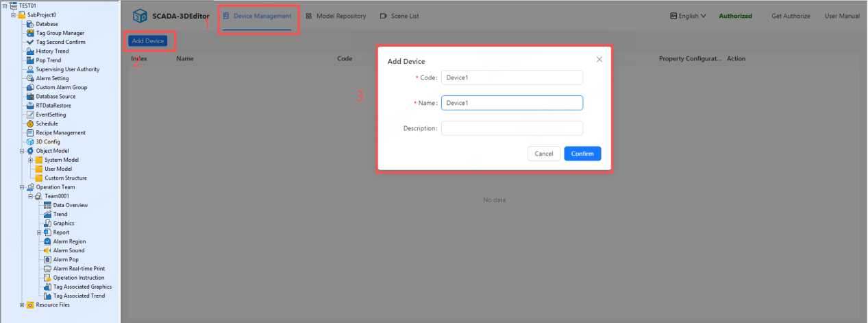Image resolution: width=868 pixels, height=323 pixels.
Task: Click the Supervising User Authority icon
Action: coord(30,69)
